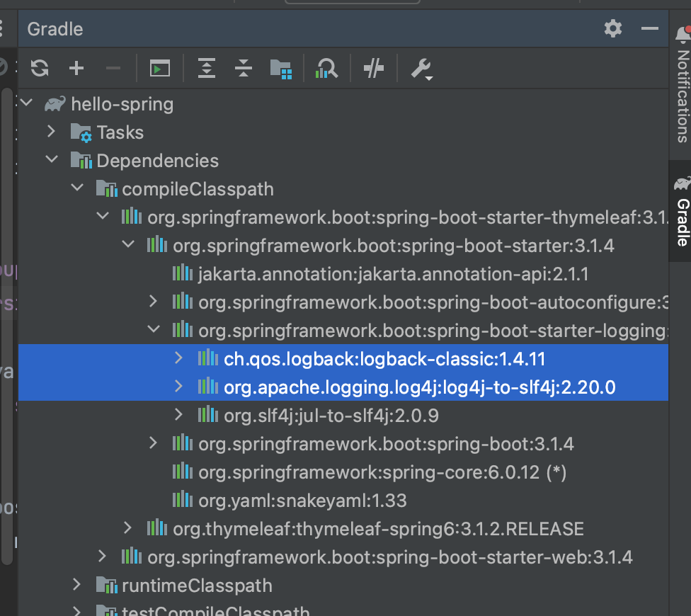
Task: Select thymeleaf-spring6:3.1.2.RELEASE row text
Action: (x=379, y=529)
